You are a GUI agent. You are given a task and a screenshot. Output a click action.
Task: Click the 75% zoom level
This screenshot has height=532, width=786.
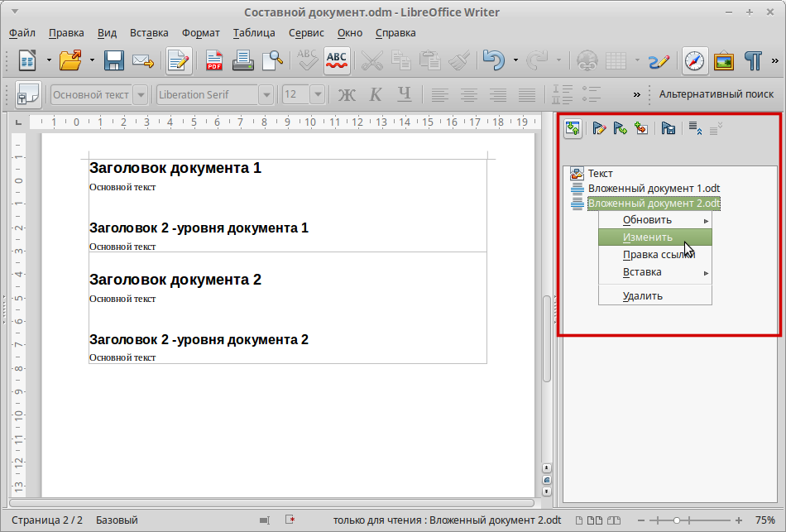click(x=765, y=520)
